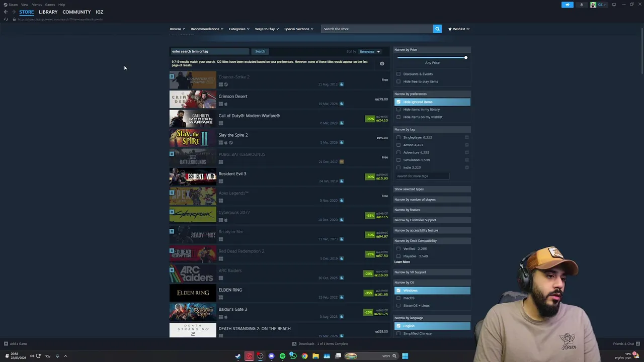Filter by Simulation tag
The height and width of the screenshot is (362, 644).
pos(398,160)
